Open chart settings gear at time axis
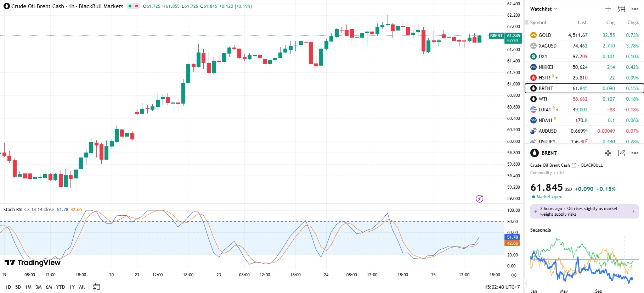 (514, 275)
